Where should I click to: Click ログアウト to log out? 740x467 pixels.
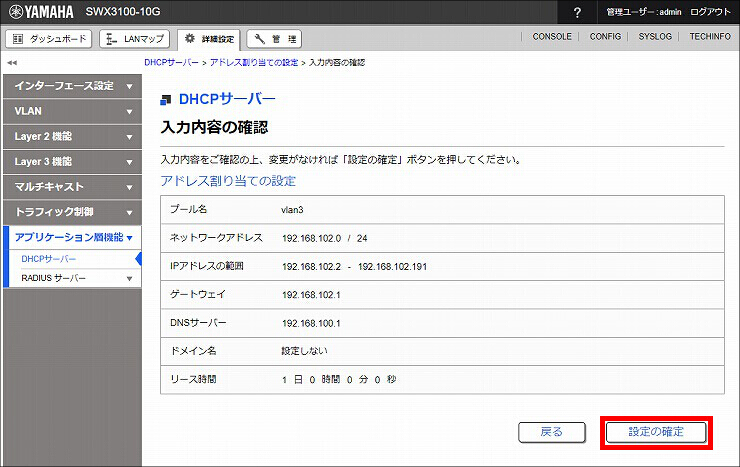point(710,12)
